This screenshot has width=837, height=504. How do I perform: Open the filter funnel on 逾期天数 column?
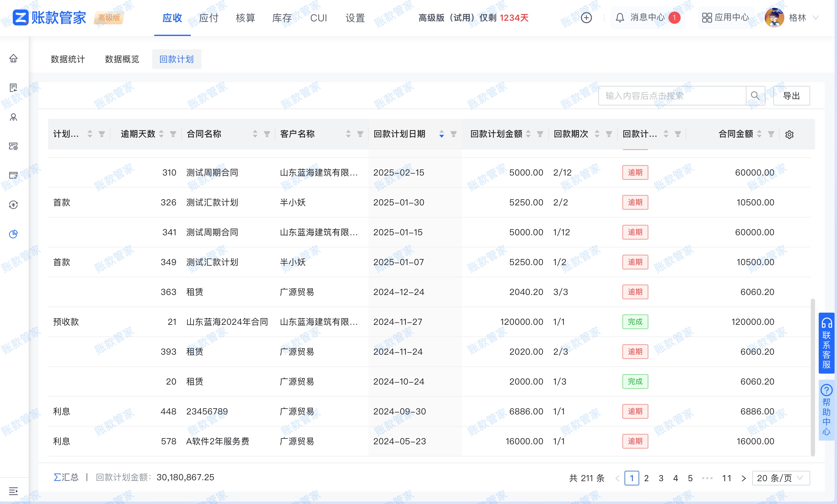[173, 134]
